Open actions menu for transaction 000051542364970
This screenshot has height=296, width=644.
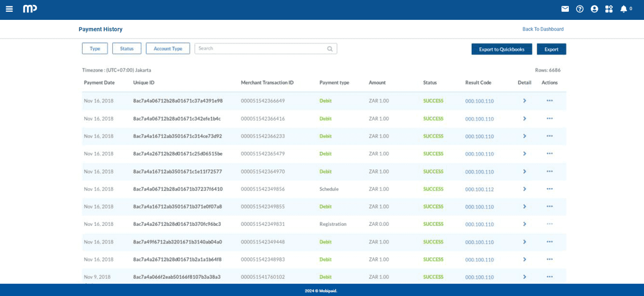550,172
